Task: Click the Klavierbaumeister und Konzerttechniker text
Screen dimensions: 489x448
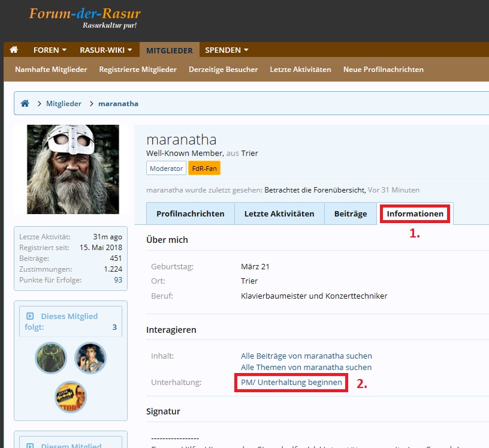Action: [314, 296]
